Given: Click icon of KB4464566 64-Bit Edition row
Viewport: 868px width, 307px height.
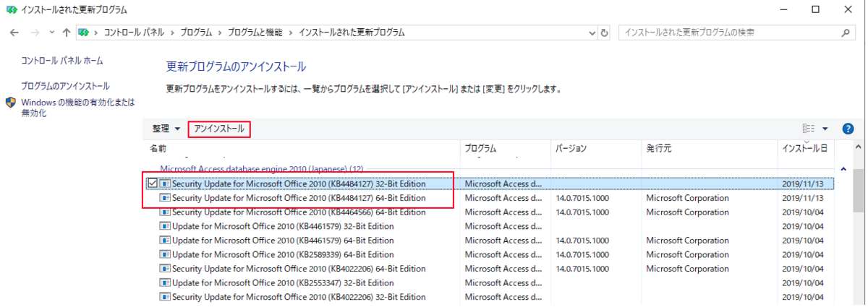Looking at the screenshot, I should [x=165, y=212].
